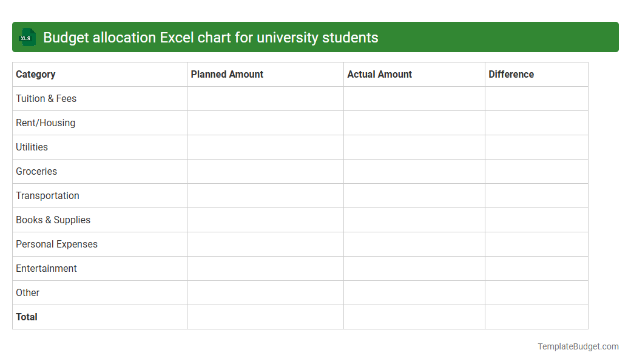The height and width of the screenshot is (364, 631).
Task: Click the Other category cell
Action: coord(27,292)
